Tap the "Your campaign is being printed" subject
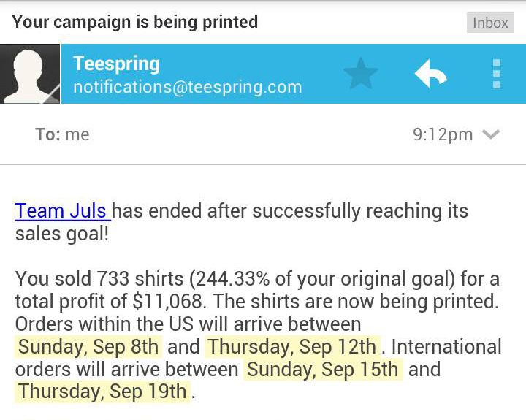This screenshot has width=526, height=420. click(135, 22)
